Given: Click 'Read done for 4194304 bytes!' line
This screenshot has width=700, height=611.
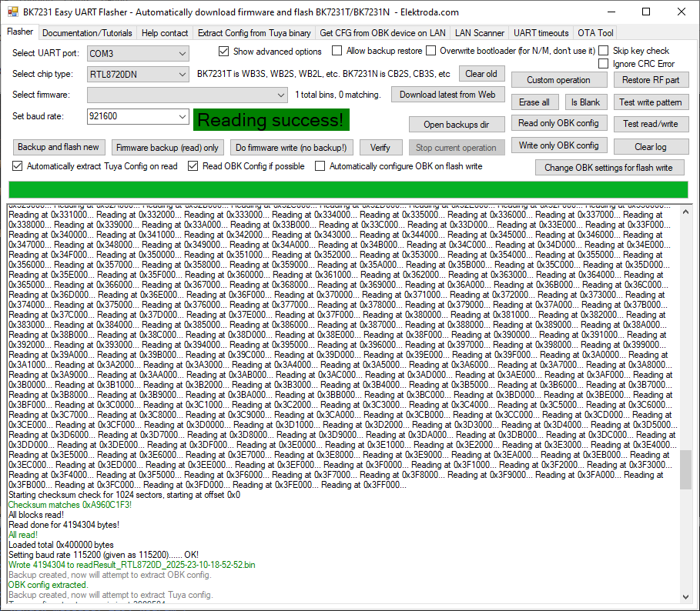Looking at the screenshot, I should tap(64, 525).
